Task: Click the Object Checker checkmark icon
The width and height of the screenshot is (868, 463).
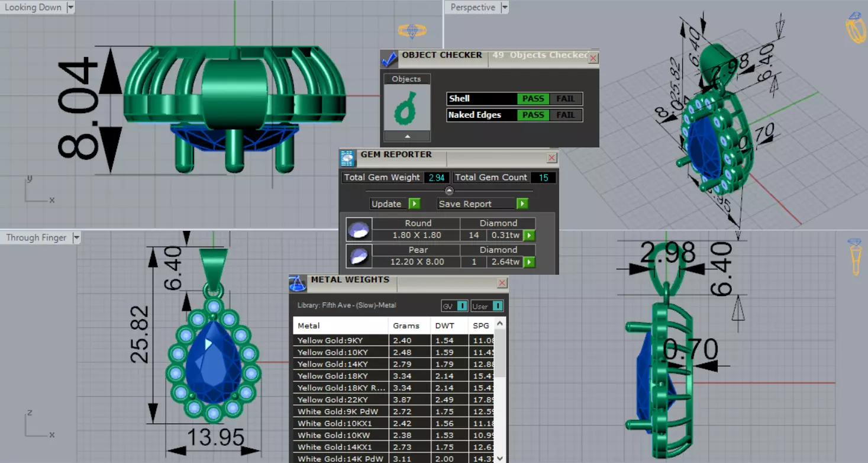Action: point(389,59)
